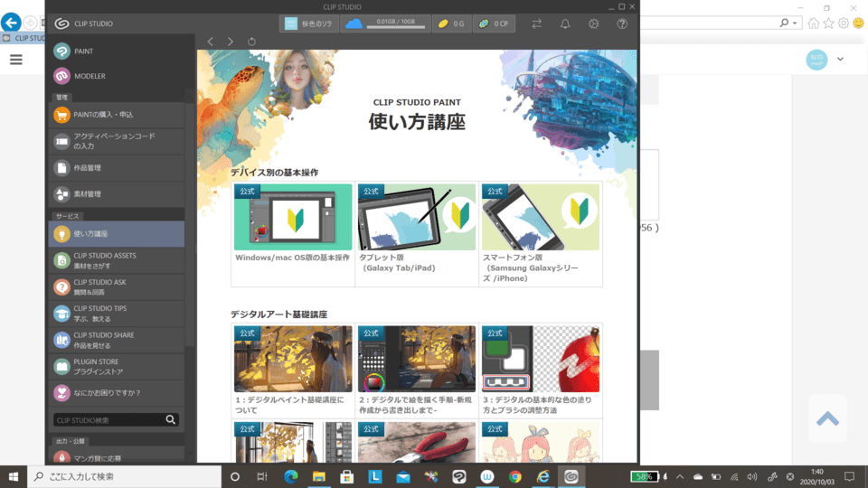
Task: Click the scroll-to-top arrow on browser page
Action: (x=827, y=418)
